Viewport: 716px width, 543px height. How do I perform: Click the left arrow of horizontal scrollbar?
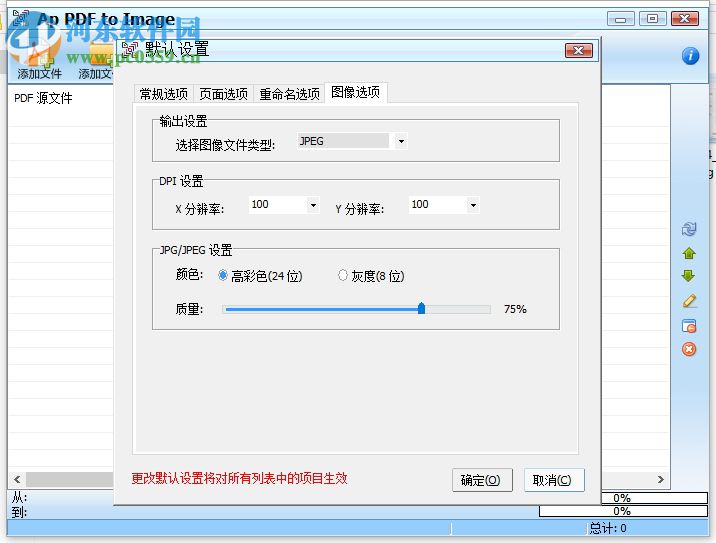click(x=17, y=480)
